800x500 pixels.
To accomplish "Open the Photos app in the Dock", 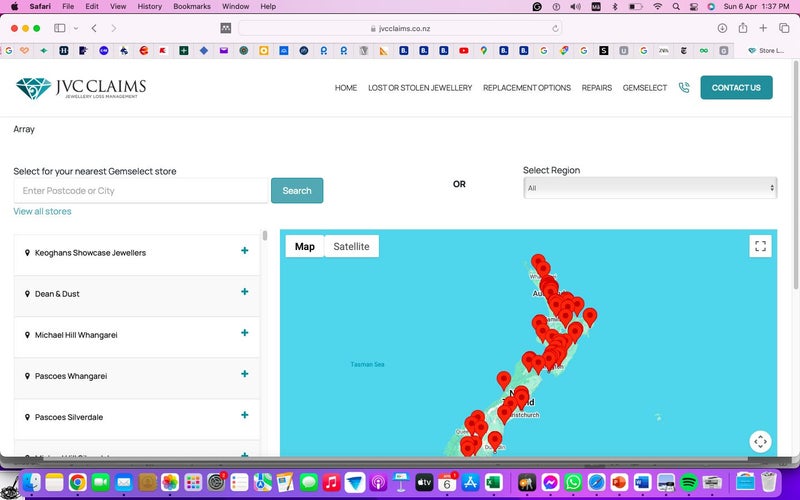I will (x=169, y=482).
